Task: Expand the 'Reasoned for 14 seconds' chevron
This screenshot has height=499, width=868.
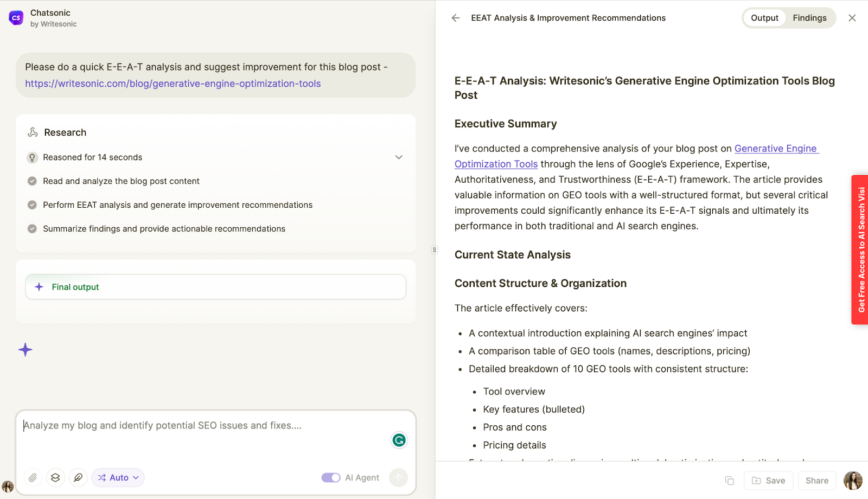Action: tap(399, 157)
